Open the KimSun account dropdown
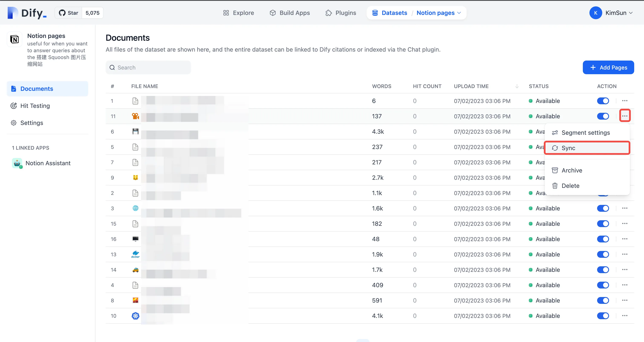Screen dimensions: 644x342 616,13
